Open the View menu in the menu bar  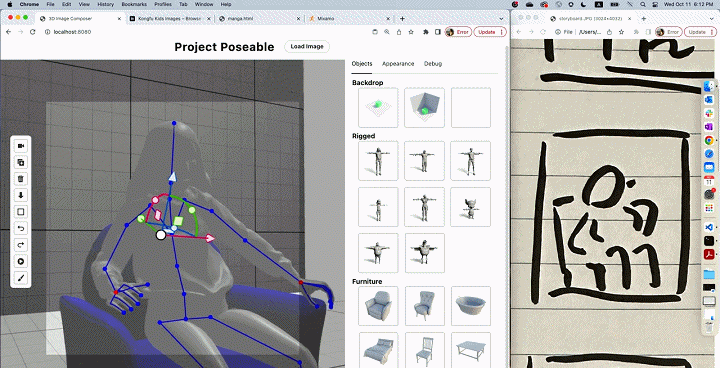[x=84, y=4]
